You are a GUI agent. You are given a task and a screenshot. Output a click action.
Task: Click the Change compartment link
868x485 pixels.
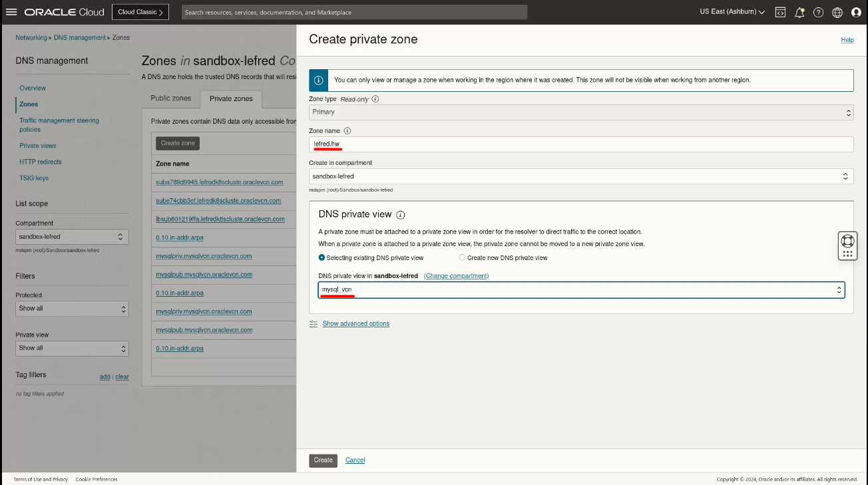tap(456, 275)
